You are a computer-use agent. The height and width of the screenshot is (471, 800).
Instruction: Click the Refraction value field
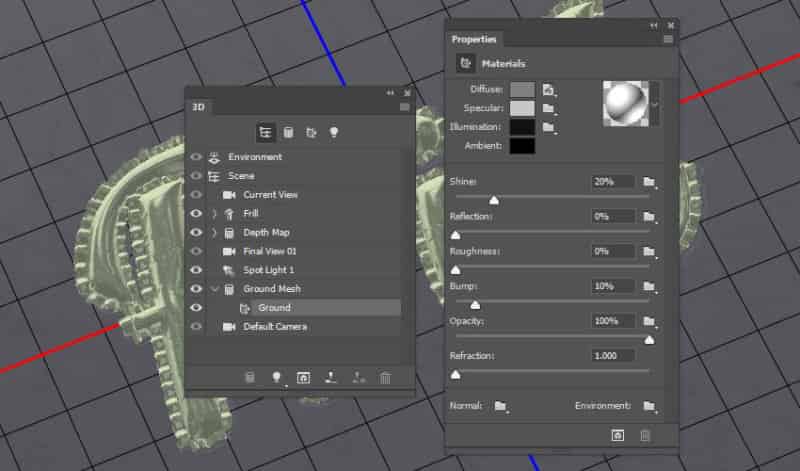613,356
